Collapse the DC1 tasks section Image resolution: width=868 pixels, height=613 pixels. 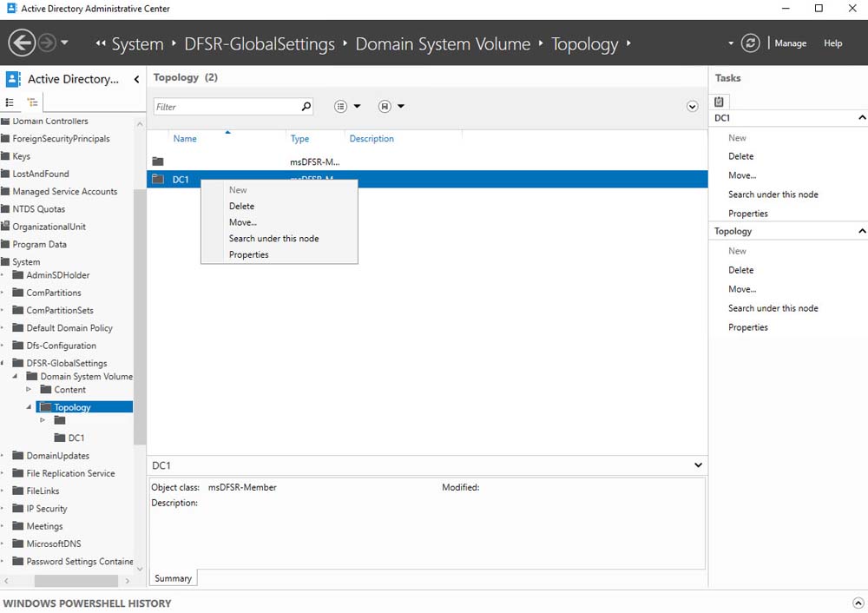point(861,117)
